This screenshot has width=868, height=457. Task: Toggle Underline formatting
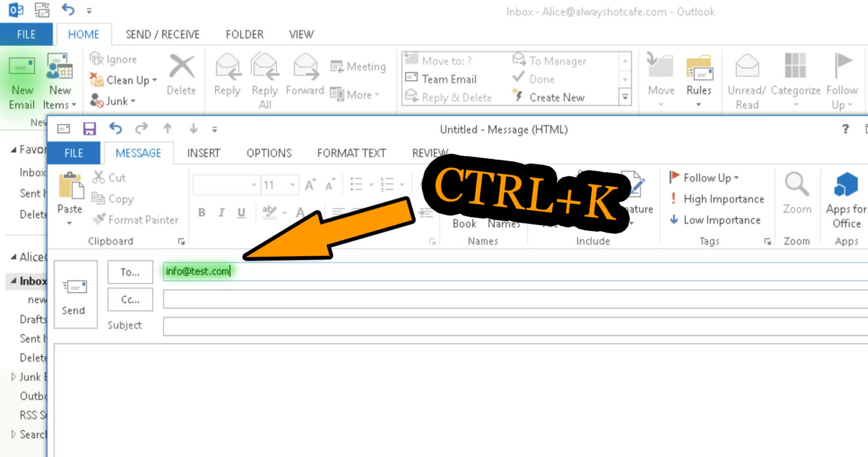click(241, 213)
